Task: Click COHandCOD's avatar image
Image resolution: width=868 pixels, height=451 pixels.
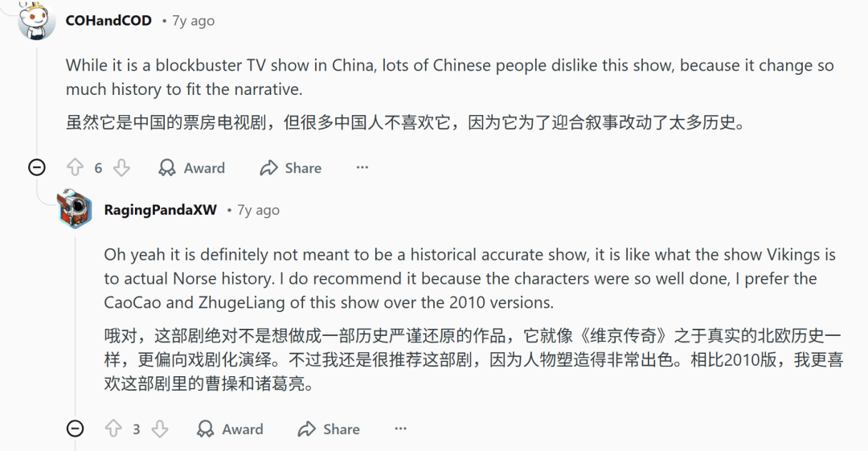Action: pyautogui.click(x=37, y=20)
